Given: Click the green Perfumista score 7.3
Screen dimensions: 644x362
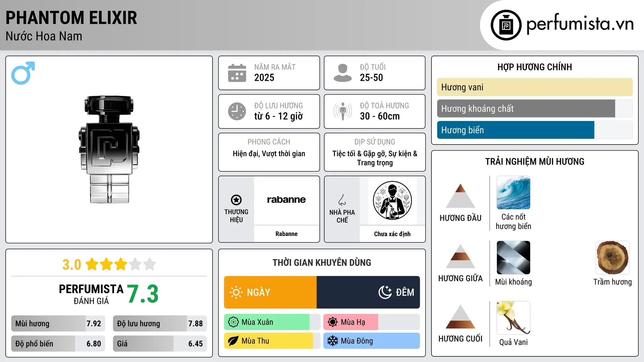Looking at the screenshot, I should tap(143, 294).
